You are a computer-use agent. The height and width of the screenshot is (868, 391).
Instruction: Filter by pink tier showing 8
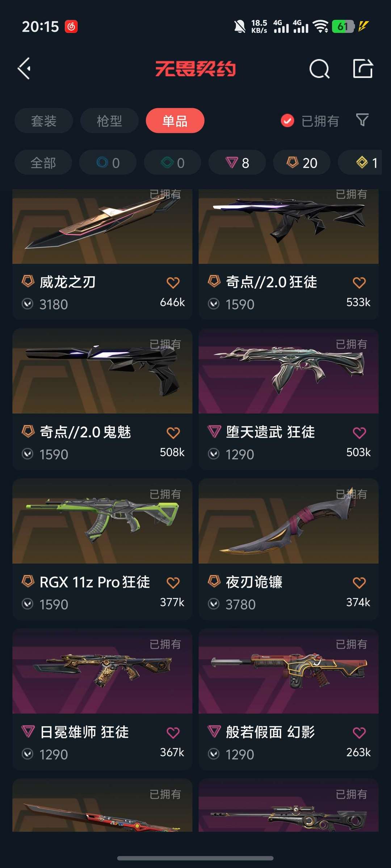pos(237,163)
